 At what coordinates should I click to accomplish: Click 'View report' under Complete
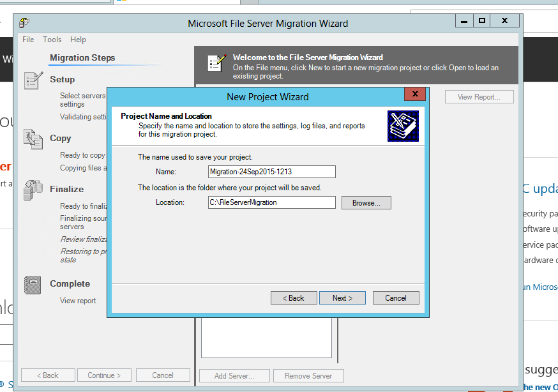(x=78, y=301)
